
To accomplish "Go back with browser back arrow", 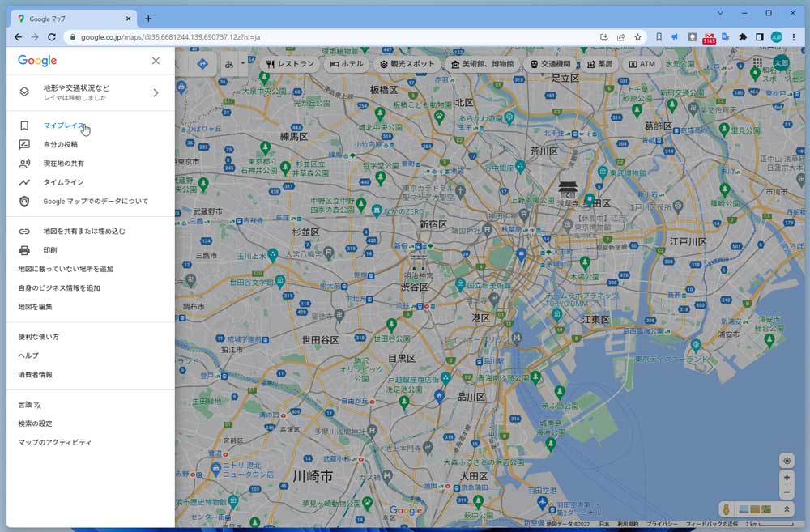I will pyautogui.click(x=18, y=37).
